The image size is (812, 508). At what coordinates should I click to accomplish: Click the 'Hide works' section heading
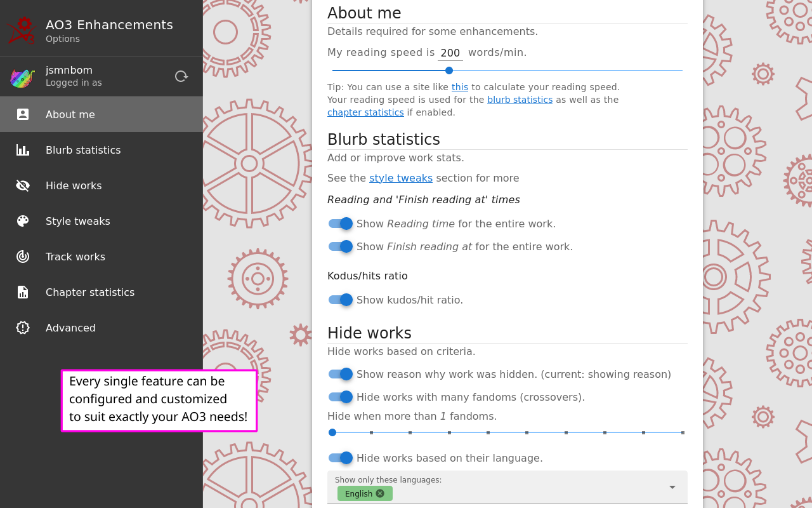pyautogui.click(x=369, y=333)
